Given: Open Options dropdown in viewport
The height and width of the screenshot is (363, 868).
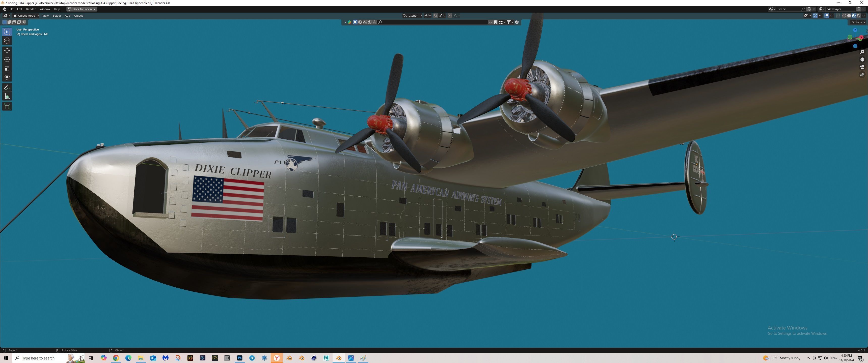Looking at the screenshot, I should (858, 22).
